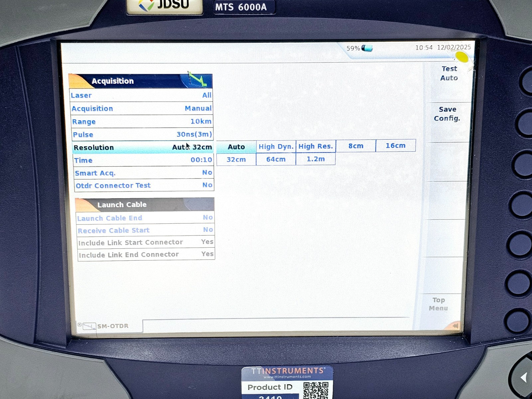Viewport: 532px width, 399px height.
Task: Choose High Dyn. resolution option
Action: (x=276, y=147)
